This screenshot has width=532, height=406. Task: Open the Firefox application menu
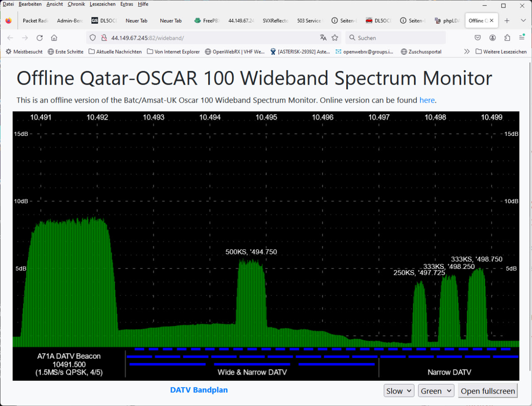[x=522, y=38]
